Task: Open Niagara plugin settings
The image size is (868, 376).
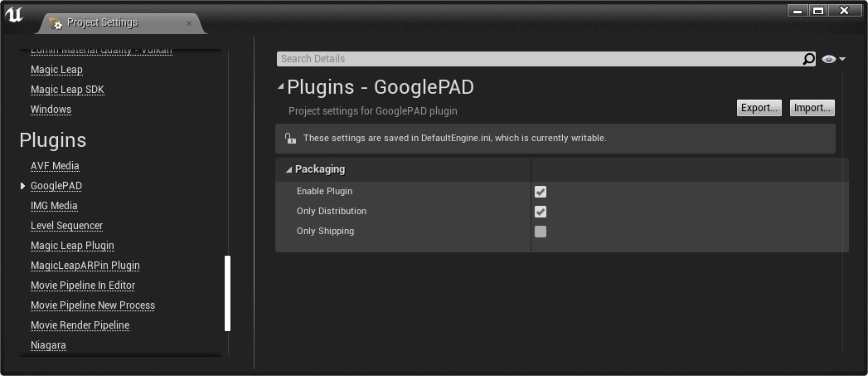Action: (48, 345)
